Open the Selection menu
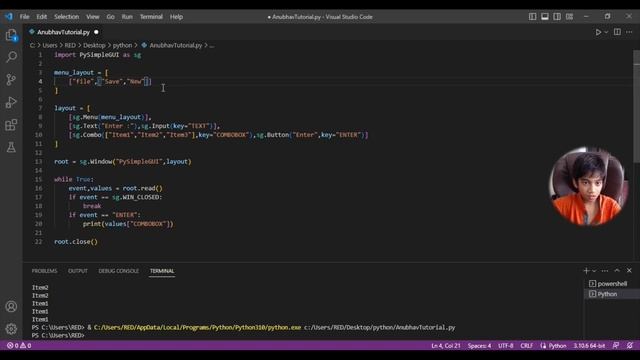Screen dimensions: 640x360 point(67,17)
